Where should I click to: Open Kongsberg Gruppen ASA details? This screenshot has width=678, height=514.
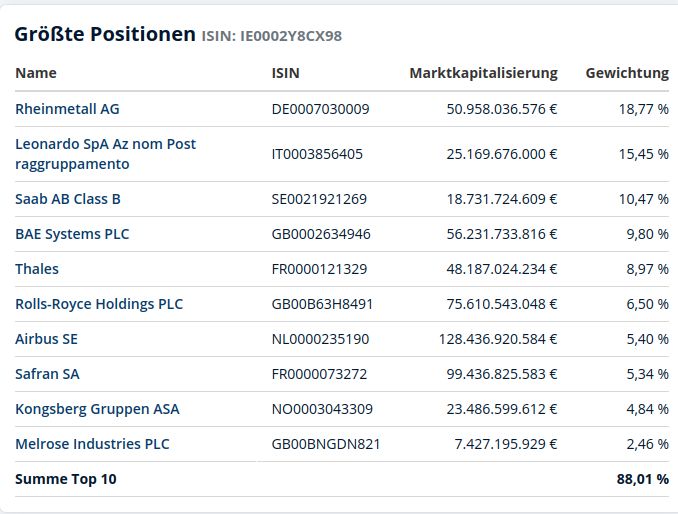(97, 409)
